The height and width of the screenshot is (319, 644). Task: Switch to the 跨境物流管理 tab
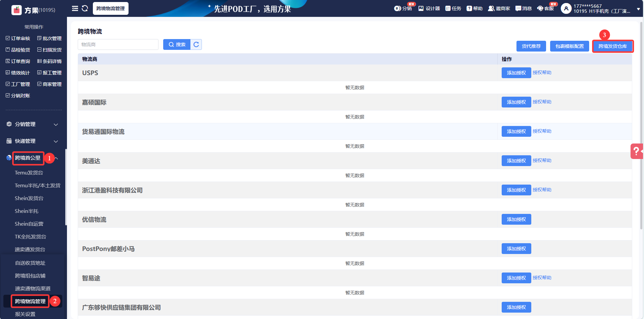point(110,8)
